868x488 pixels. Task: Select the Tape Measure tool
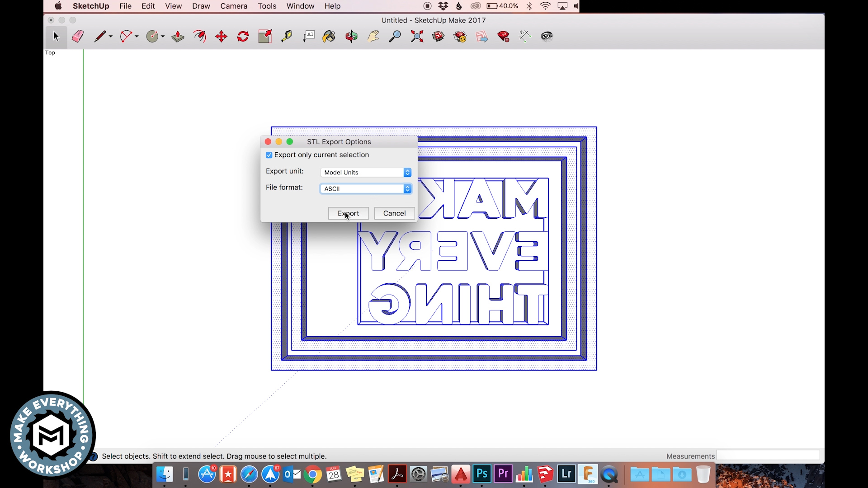(x=287, y=36)
